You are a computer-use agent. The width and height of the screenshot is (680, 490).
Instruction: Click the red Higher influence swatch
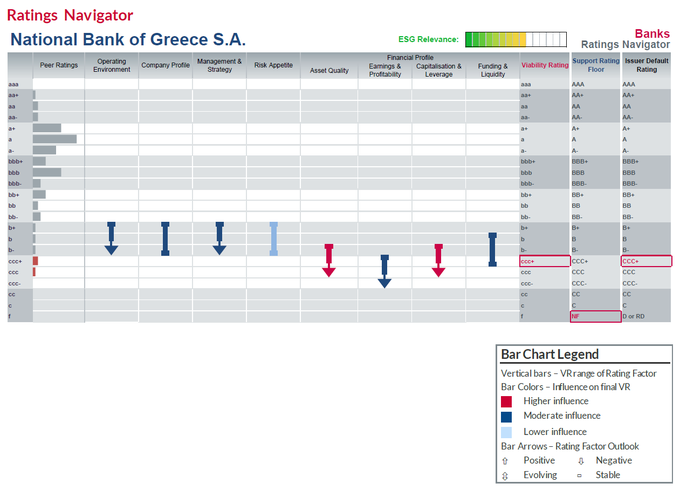506,402
